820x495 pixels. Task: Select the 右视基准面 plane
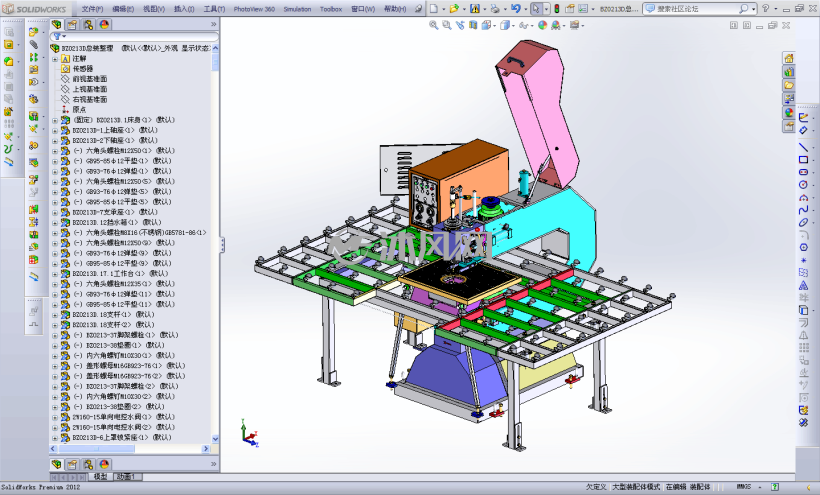coord(89,99)
